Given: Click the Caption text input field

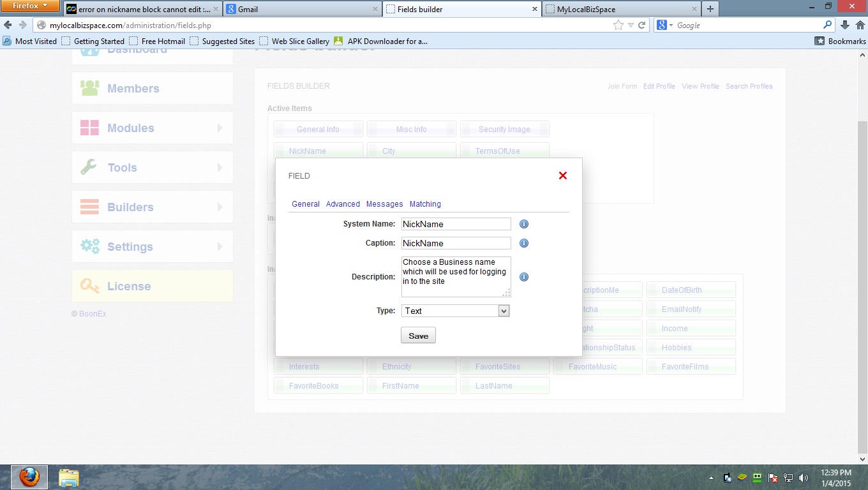Looking at the screenshot, I should point(456,243).
